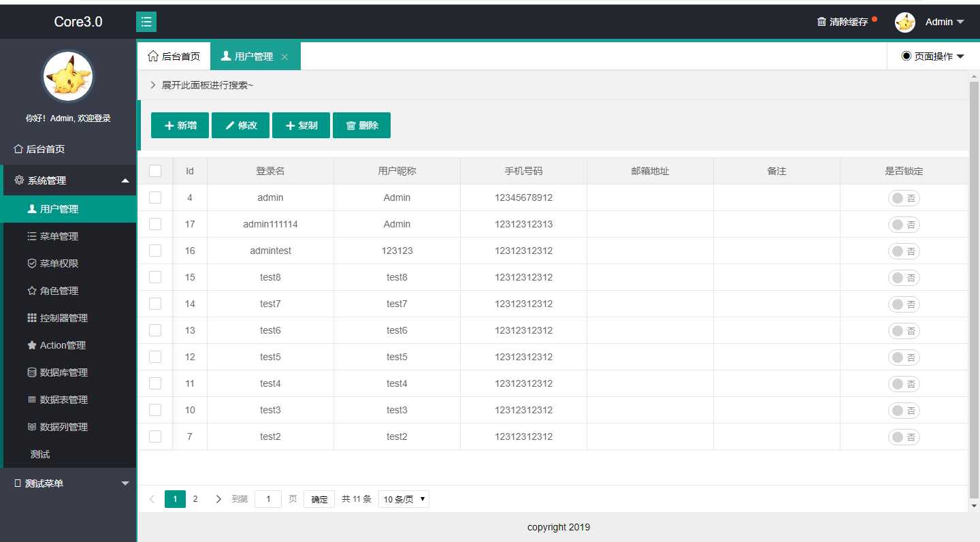Image resolution: width=980 pixels, height=542 pixels.
Task: Click the filled star icon beside Action管理
Action: (x=32, y=345)
